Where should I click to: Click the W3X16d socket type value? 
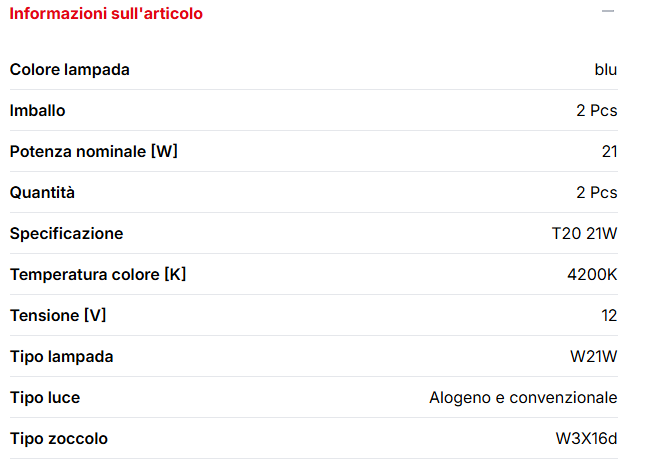pyautogui.click(x=586, y=438)
